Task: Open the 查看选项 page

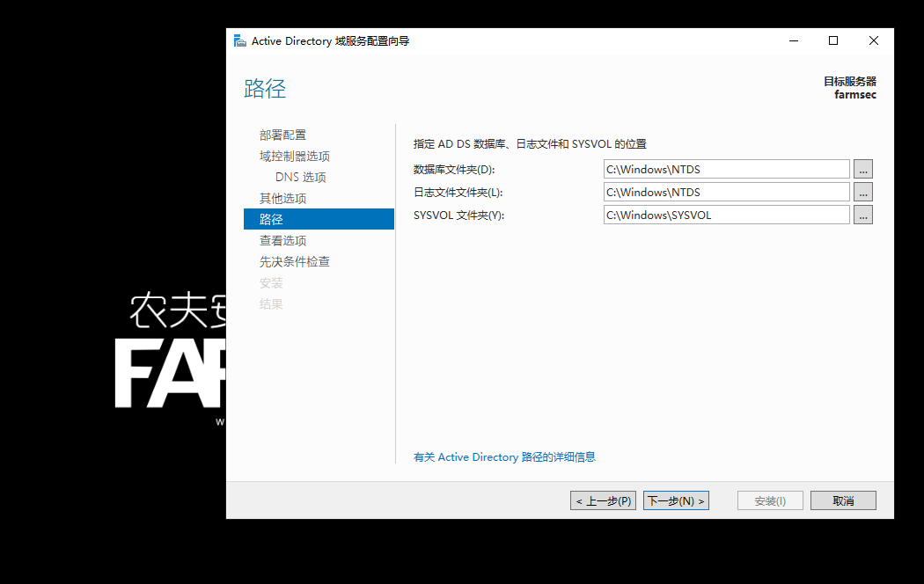Action: (282, 240)
